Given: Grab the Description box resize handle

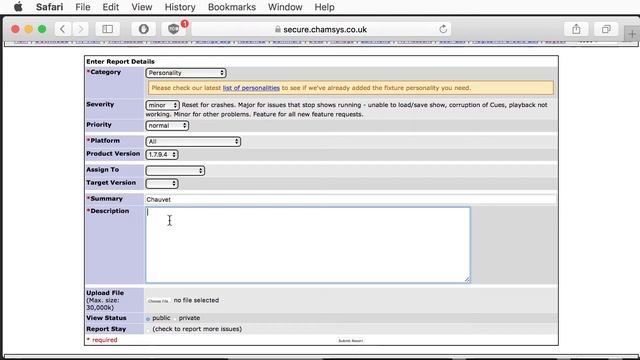Looking at the screenshot, I should (467, 280).
